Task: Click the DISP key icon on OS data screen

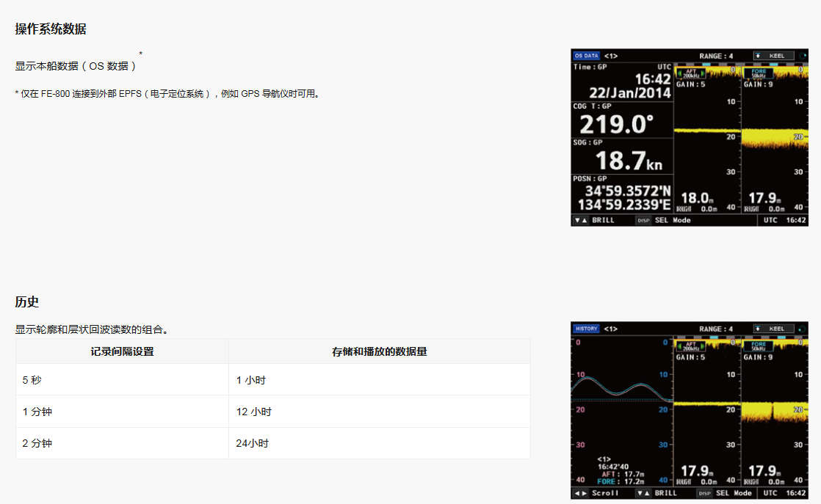Action: point(643,220)
